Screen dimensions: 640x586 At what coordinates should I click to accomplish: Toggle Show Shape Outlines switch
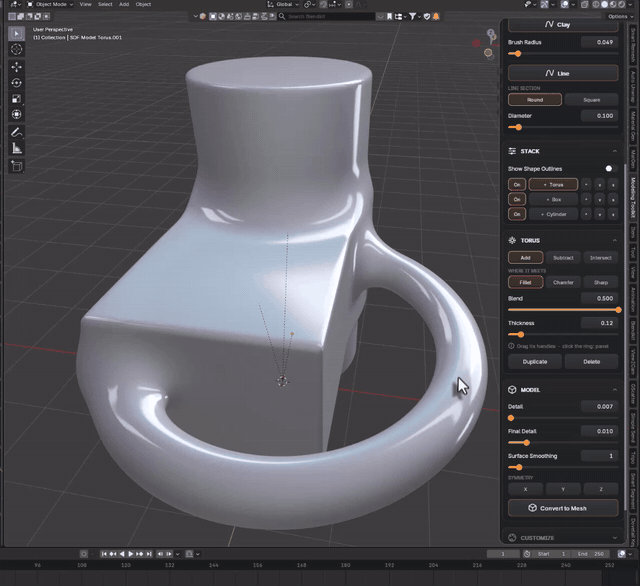point(610,169)
